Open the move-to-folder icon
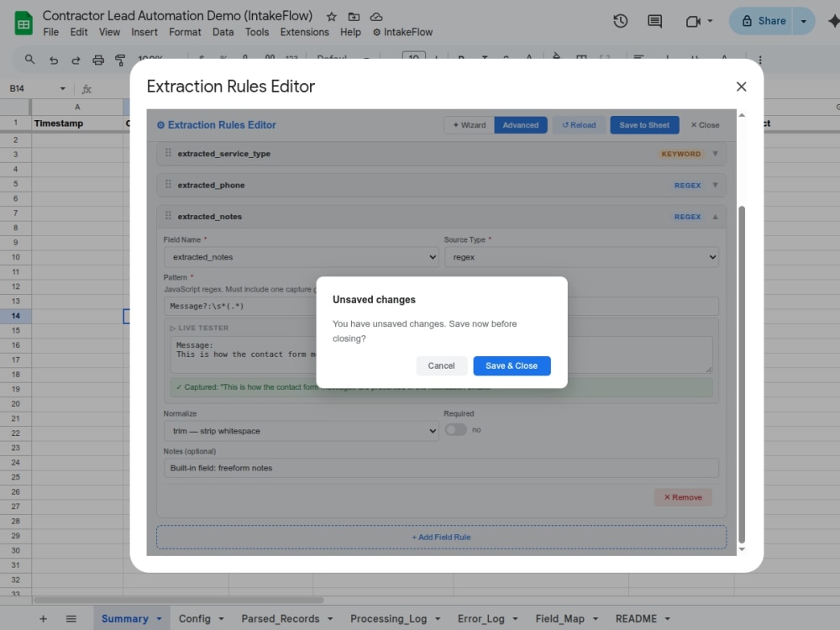Image resolution: width=840 pixels, height=630 pixels. point(354,17)
